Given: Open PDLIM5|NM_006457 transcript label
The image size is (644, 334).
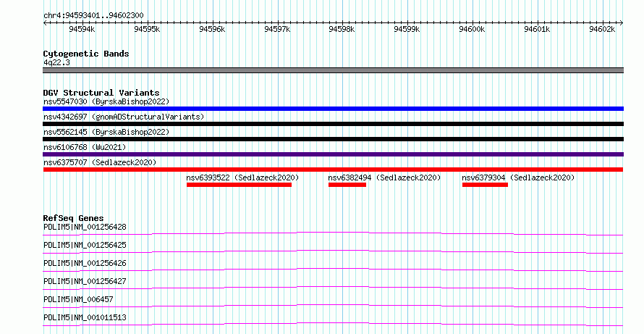Looking at the screenshot, I should point(78,299).
